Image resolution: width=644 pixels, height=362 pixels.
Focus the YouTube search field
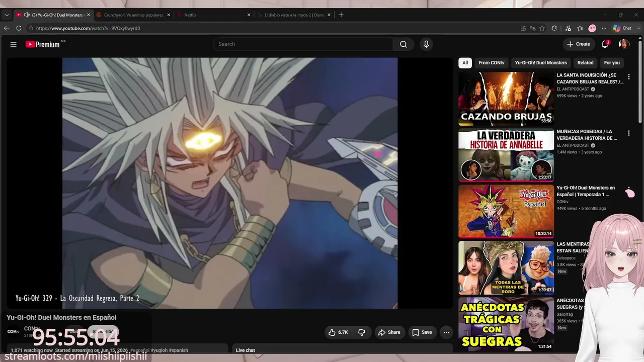(x=303, y=44)
